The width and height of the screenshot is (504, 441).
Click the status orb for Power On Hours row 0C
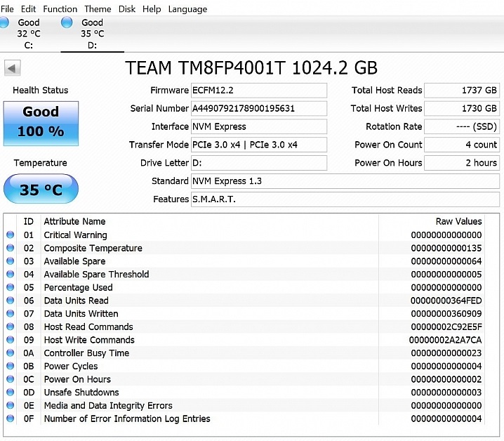point(11,379)
